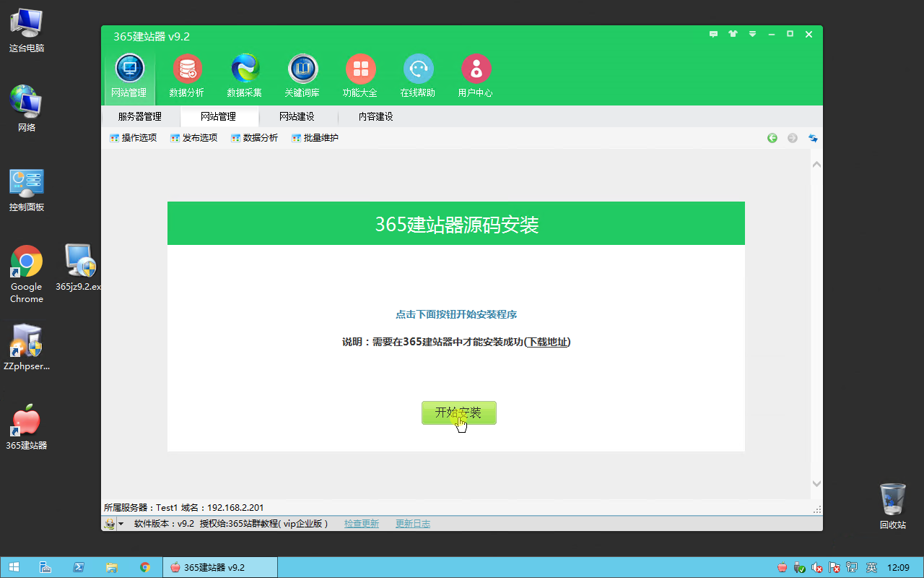The height and width of the screenshot is (578, 924).
Task: Click the muted volume tray icon
Action: point(817,568)
